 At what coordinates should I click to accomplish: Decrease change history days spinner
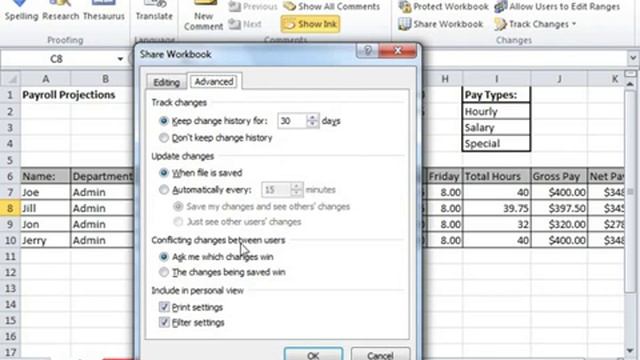313,124
